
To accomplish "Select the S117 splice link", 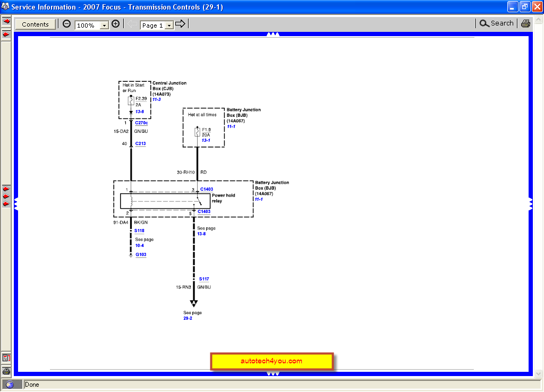I will coord(204,278).
